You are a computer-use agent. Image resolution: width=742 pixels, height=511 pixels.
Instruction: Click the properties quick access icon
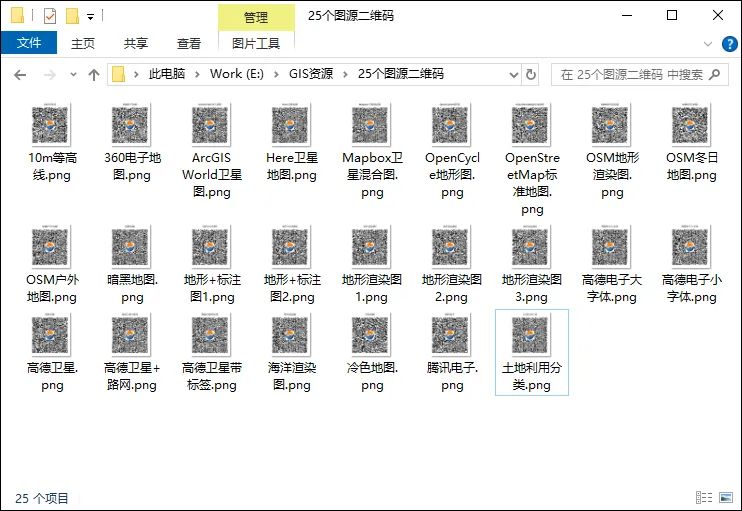tap(50, 16)
